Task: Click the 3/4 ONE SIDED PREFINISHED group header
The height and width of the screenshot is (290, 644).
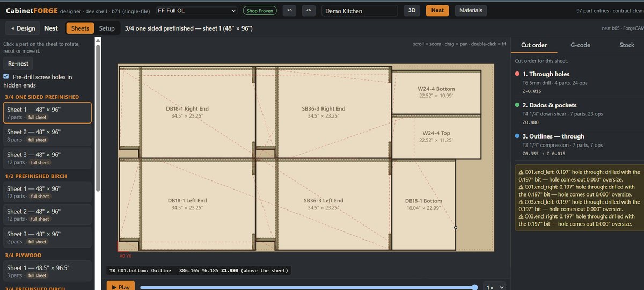Action: (41, 97)
